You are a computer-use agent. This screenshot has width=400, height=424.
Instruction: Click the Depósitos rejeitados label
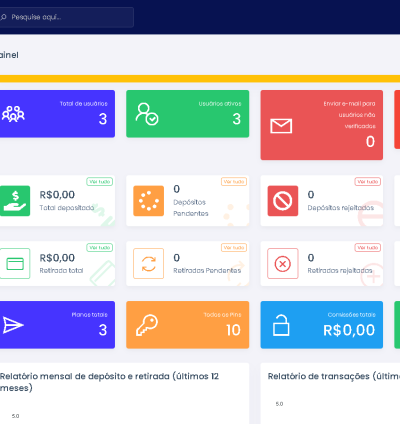coord(341,208)
